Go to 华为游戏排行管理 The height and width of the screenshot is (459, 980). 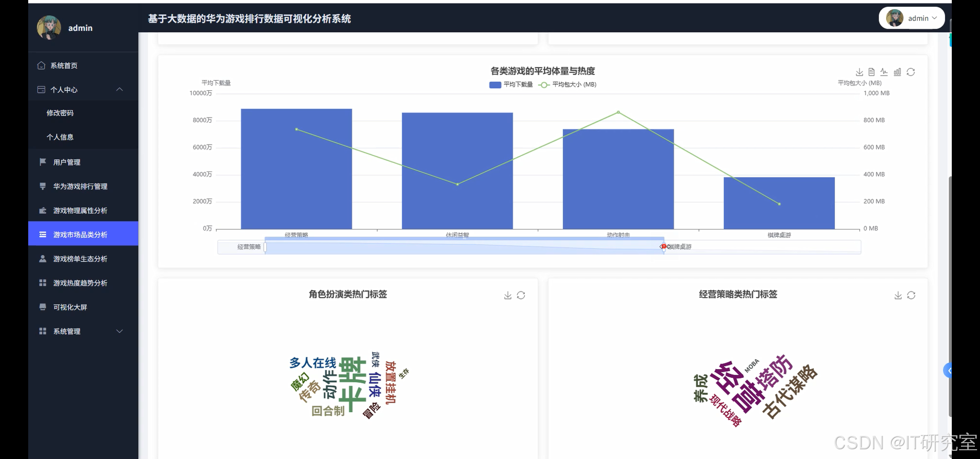coord(83,186)
